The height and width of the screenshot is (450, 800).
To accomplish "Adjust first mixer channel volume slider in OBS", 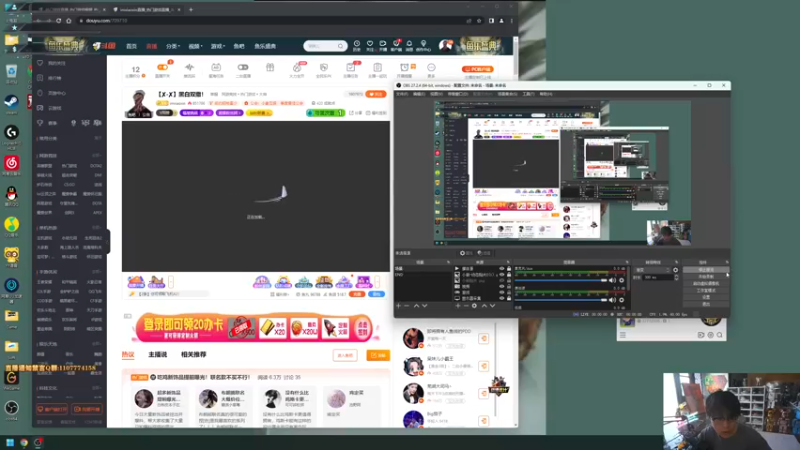I will pyautogui.click(x=561, y=280).
